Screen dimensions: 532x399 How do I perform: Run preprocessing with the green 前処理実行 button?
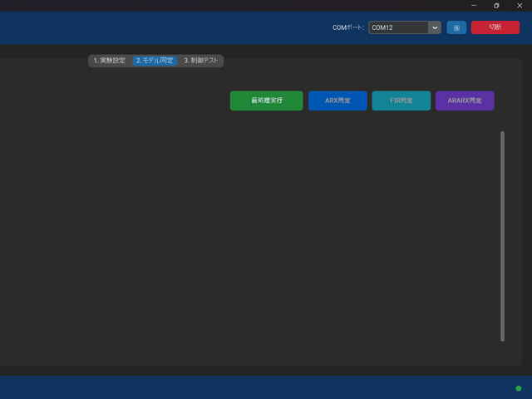pyautogui.click(x=266, y=101)
